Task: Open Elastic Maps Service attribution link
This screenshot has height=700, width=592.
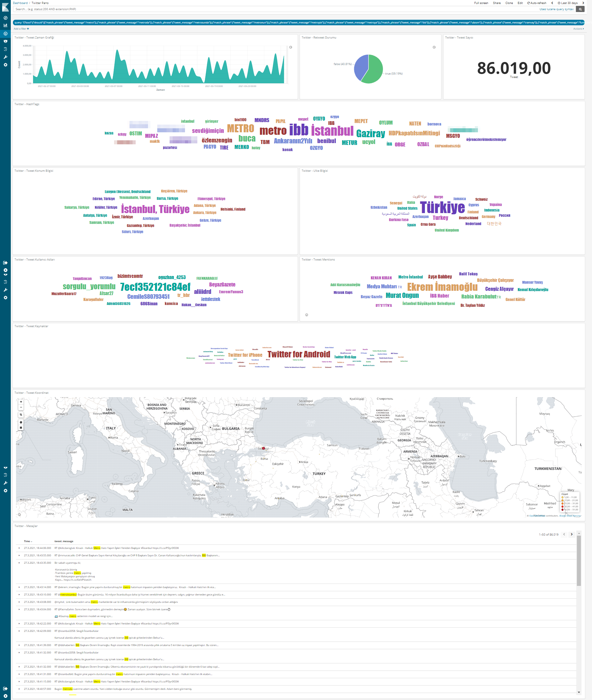Action: [569, 516]
